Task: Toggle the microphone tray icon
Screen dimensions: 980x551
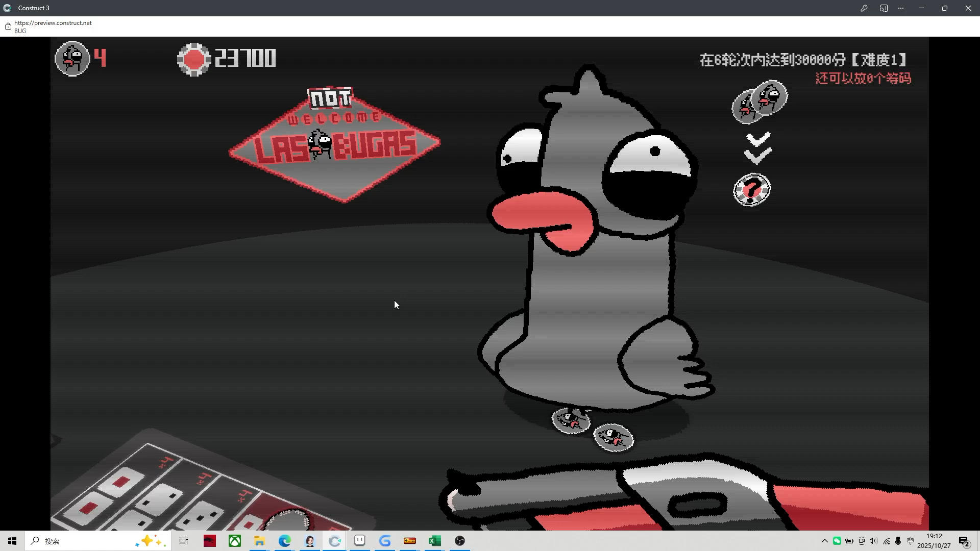Action: pyautogui.click(x=898, y=541)
